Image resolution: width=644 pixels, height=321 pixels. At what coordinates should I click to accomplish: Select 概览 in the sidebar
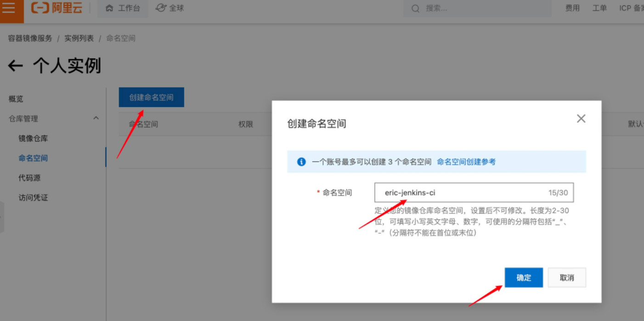pyautogui.click(x=16, y=99)
